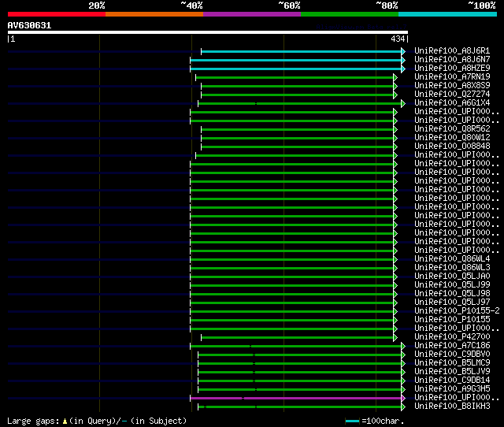504x427 pixels.
Task: Select the UniRef100_C9DBV0 label
Action: 452,355
